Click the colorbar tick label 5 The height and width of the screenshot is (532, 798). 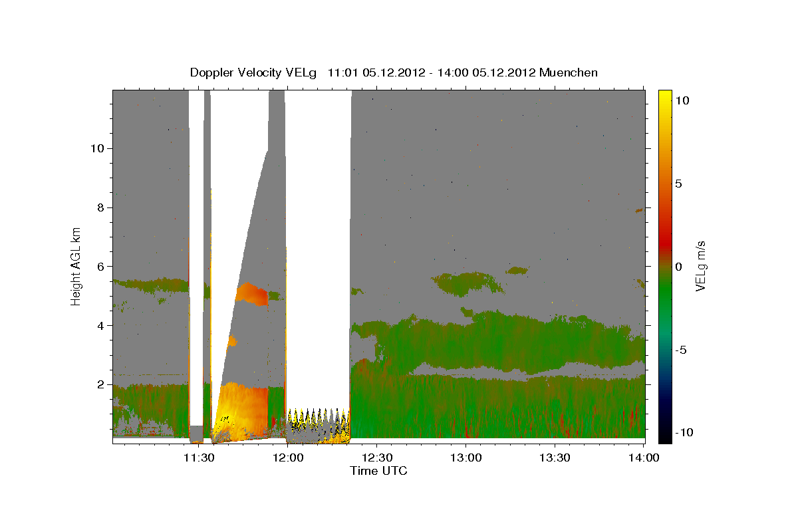(680, 184)
